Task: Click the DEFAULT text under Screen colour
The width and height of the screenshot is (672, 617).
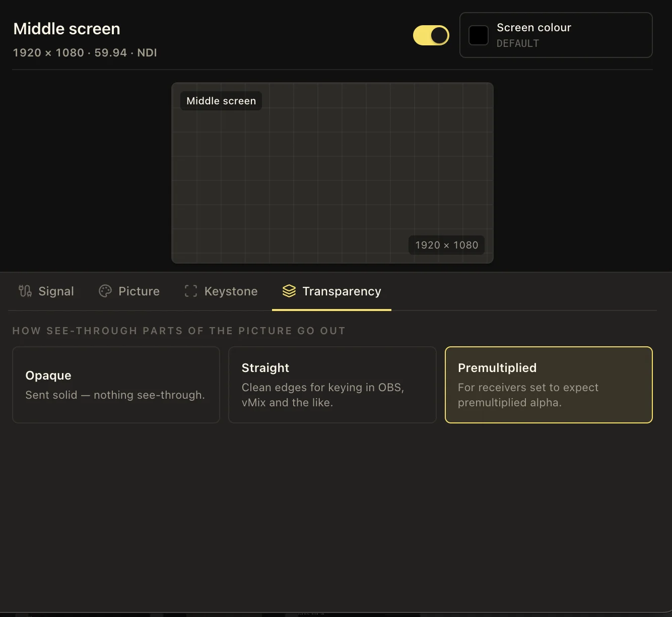Action: tap(518, 43)
